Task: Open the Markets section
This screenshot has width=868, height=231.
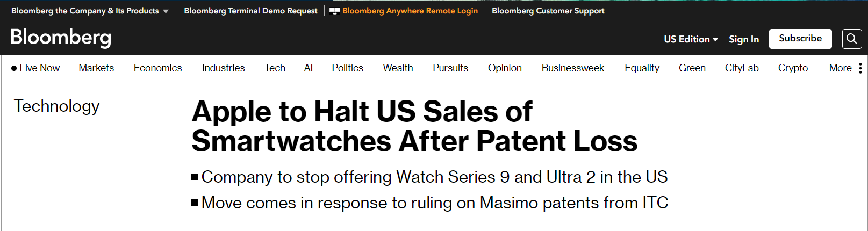Action: [96, 68]
